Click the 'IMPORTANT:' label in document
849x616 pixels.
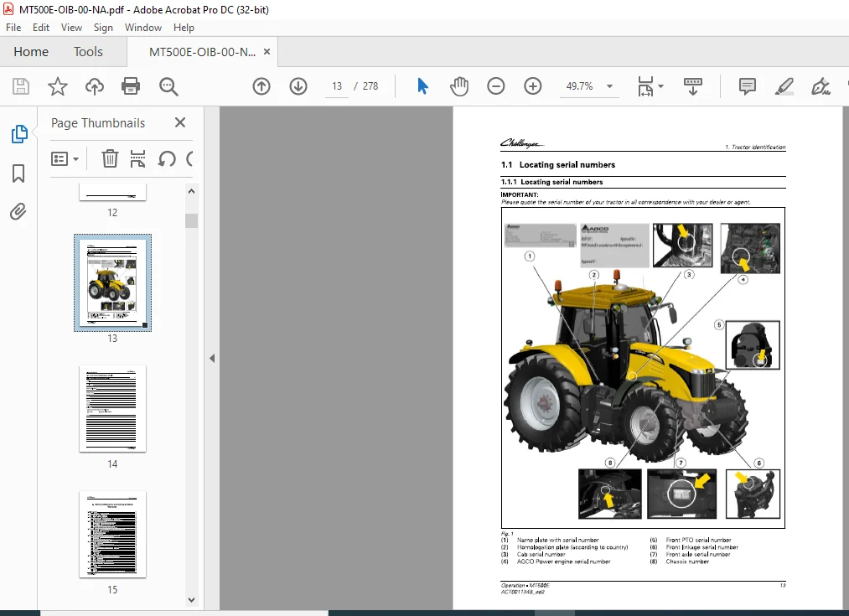pos(520,195)
